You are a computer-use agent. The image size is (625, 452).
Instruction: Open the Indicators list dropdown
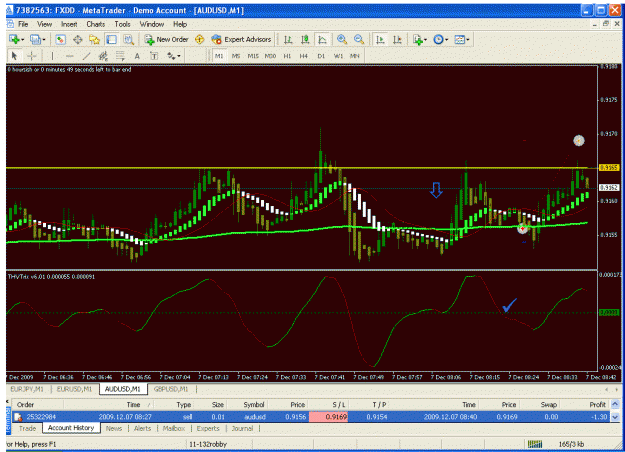tap(420, 39)
